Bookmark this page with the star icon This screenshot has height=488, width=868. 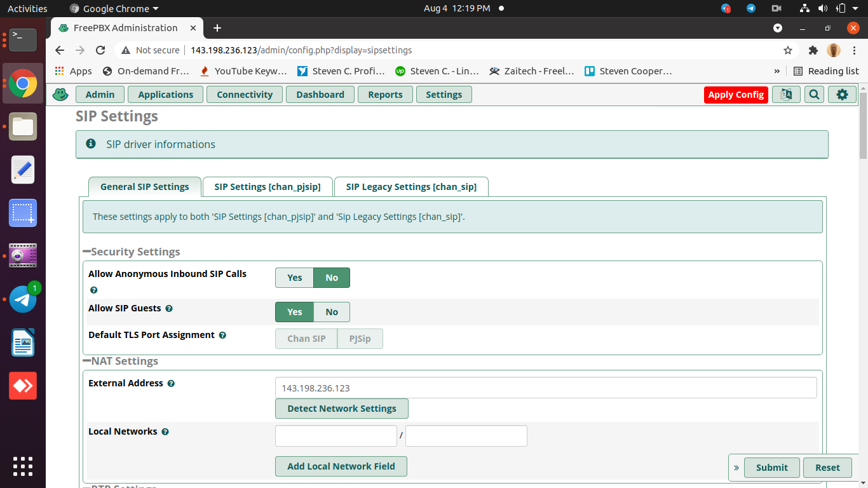coord(788,50)
